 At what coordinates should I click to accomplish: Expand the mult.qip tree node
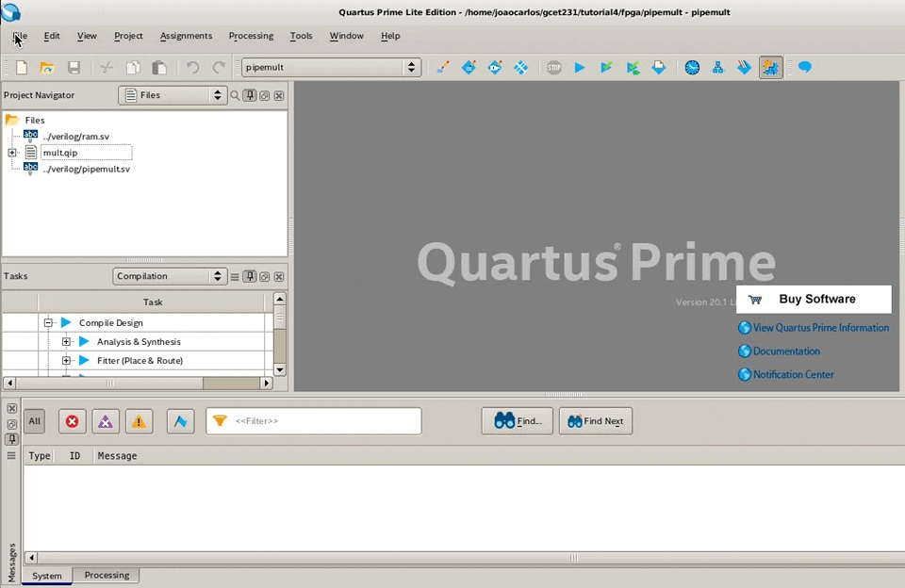coord(12,153)
